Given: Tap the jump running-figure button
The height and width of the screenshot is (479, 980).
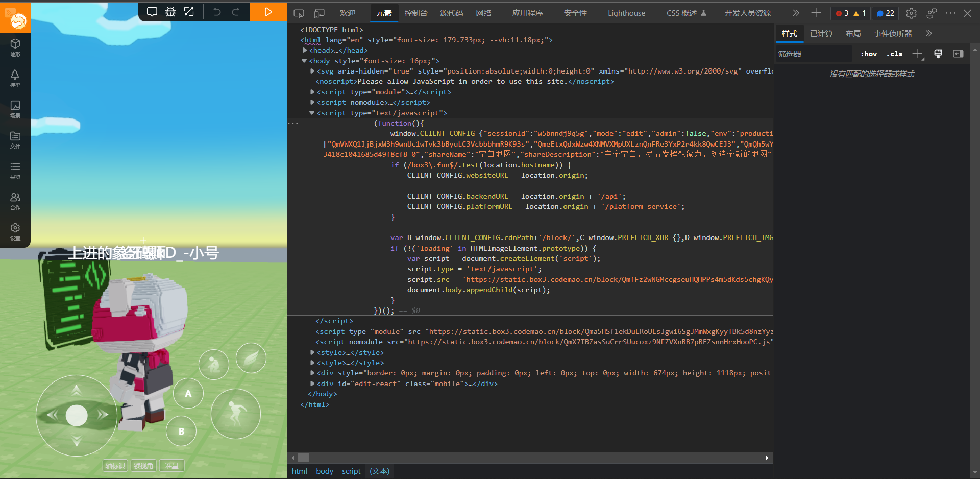Looking at the screenshot, I should pos(236,414).
